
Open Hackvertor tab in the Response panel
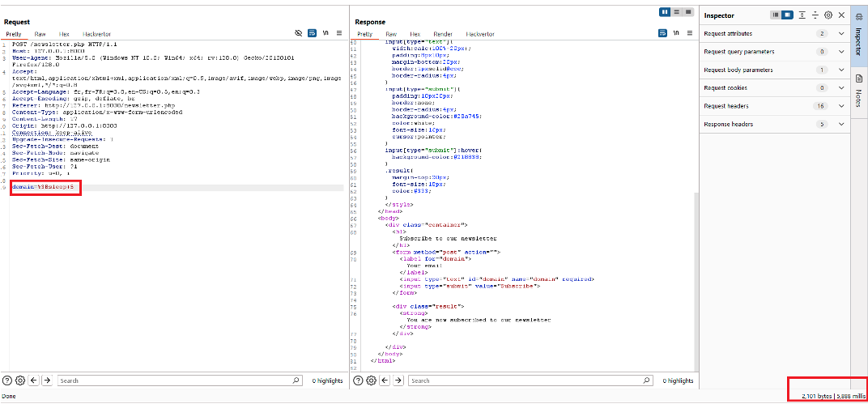click(480, 35)
